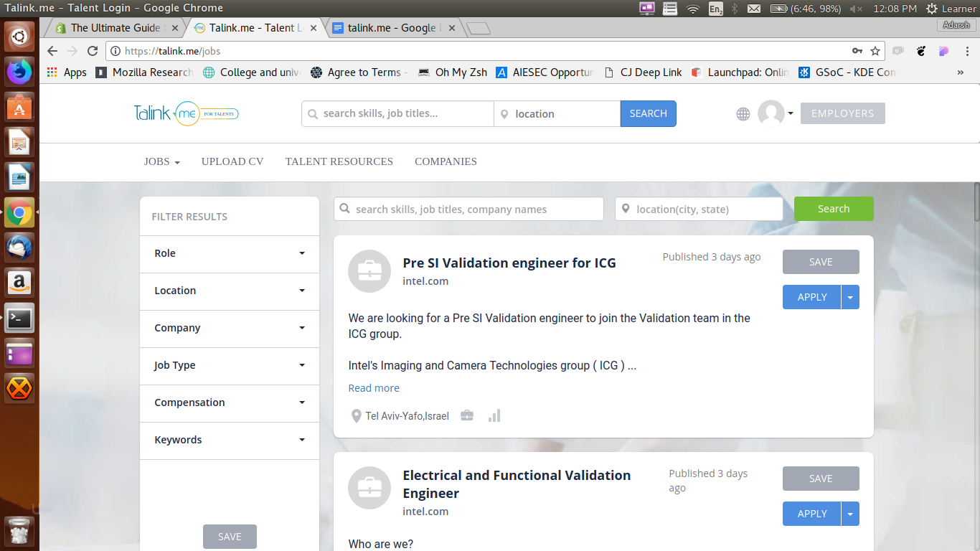
Task: Expand the Location filter
Action: pos(230,291)
